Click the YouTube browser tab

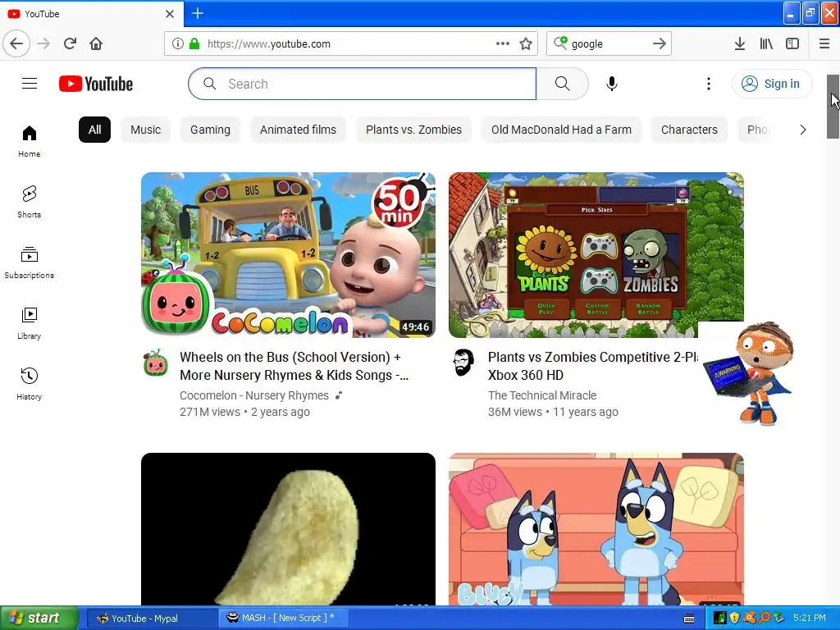[91, 13]
